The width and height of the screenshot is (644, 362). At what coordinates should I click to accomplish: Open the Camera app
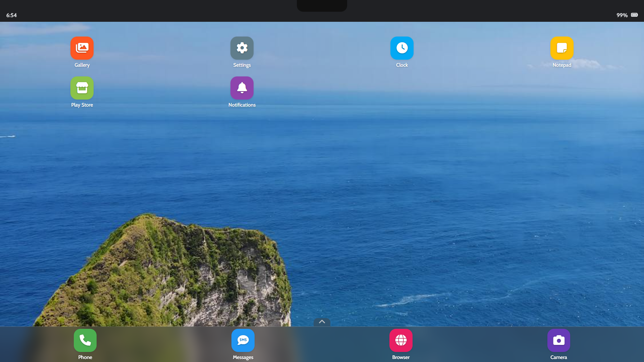558,340
